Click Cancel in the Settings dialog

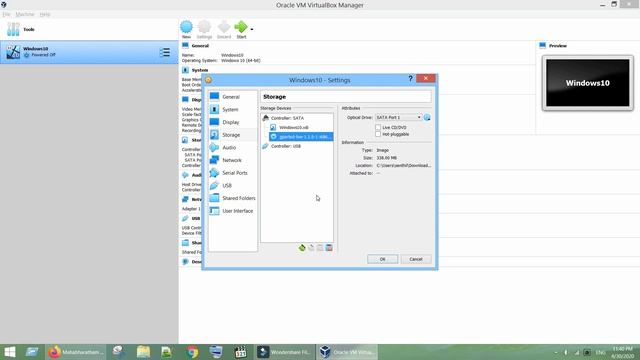416,259
